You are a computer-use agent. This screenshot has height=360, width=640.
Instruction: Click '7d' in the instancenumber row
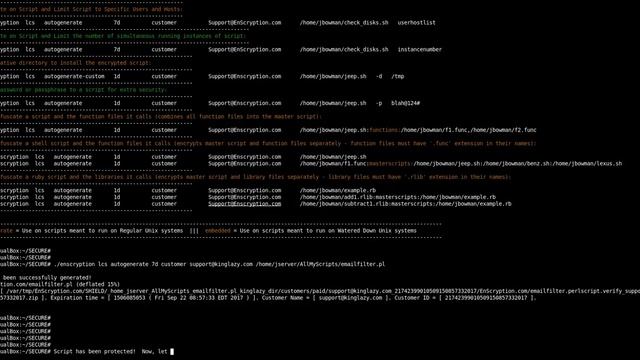[x=117, y=50]
